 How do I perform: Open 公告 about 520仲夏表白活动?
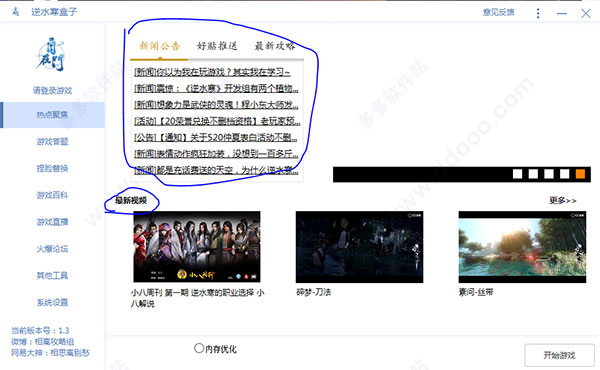click(x=215, y=137)
